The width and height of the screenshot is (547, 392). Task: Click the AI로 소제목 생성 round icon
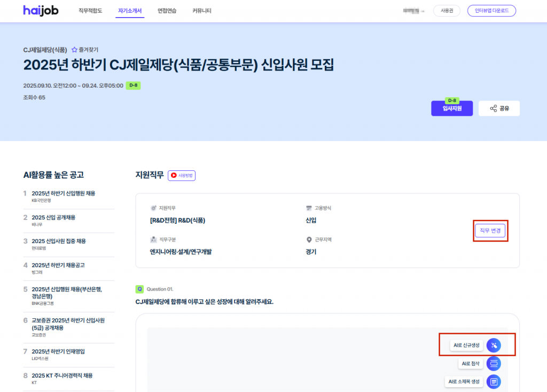click(x=494, y=382)
